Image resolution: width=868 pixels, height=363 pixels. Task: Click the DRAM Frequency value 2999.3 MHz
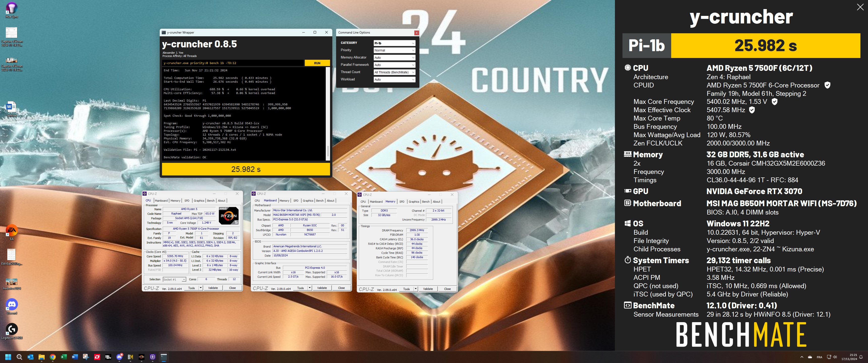(x=417, y=230)
